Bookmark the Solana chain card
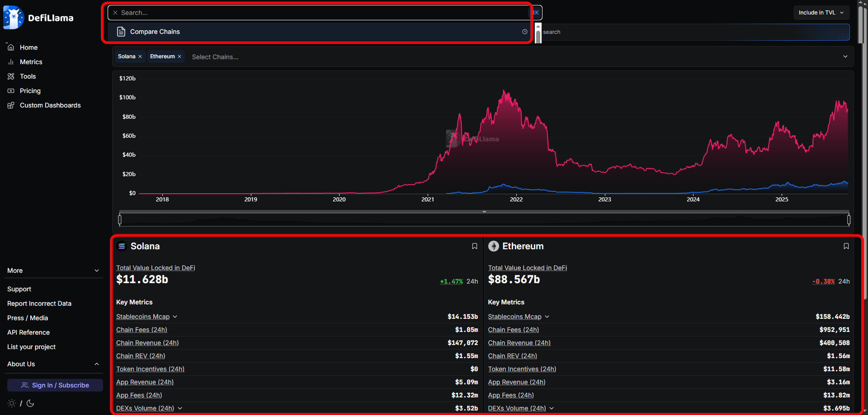This screenshot has height=415, width=868. (x=474, y=246)
